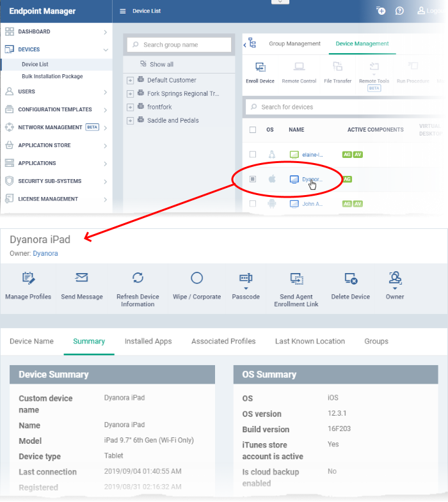448x502 pixels.
Task: Expand the Fork Springs Regional group
Action: (x=130, y=94)
